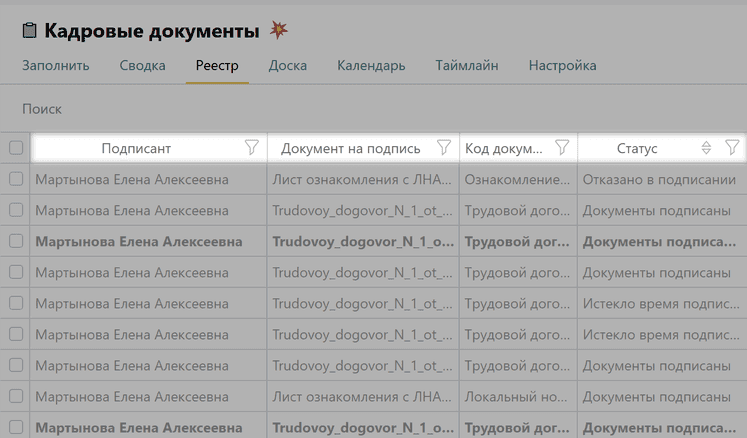Open filter for Документ на подпись column
747x438 pixels.
[444, 148]
